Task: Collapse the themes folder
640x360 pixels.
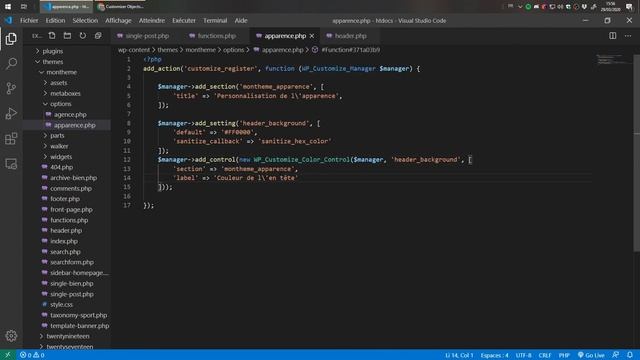Action: [x=53, y=62]
